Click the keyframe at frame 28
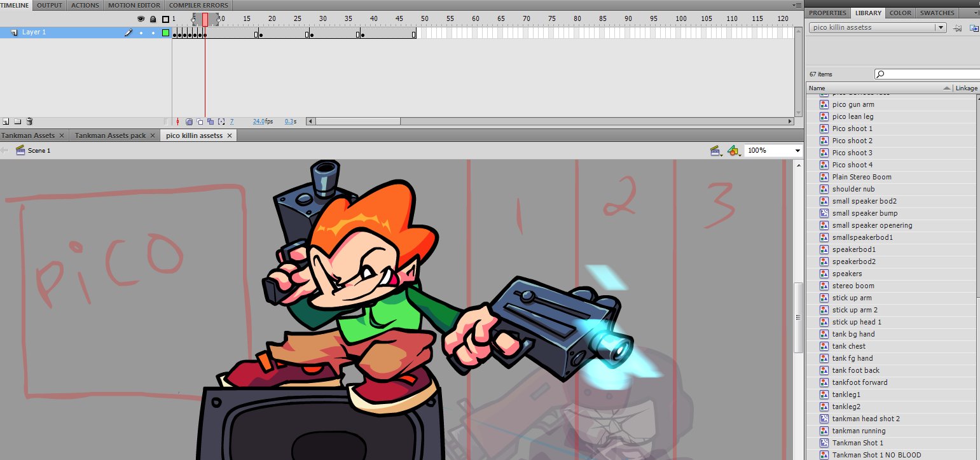The width and height of the screenshot is (980, 460). [312, 35]
